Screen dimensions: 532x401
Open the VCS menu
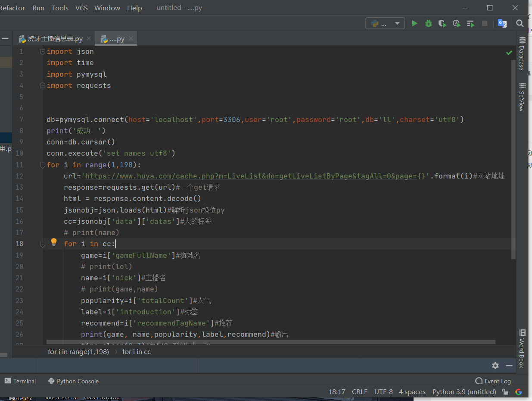pyautogui.click(x=81, y=8)
